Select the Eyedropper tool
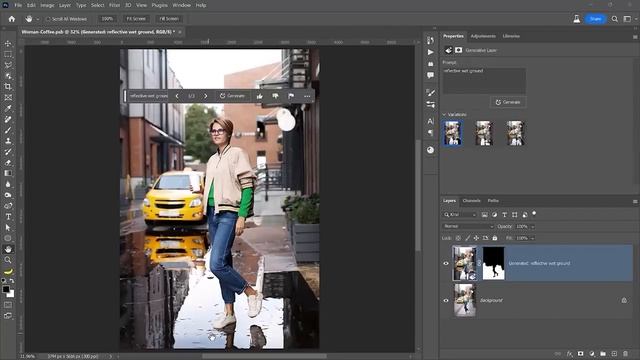640x360 pixels. click(x=8, y=108)
